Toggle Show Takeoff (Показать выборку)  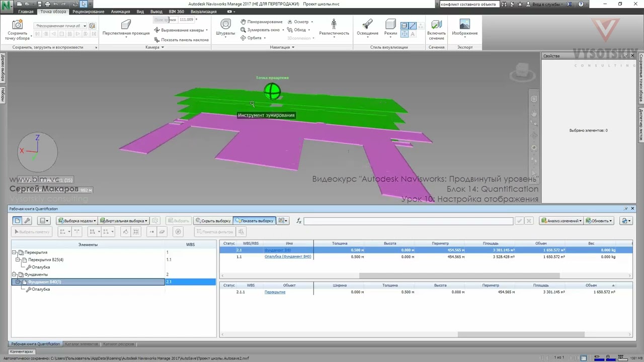[x=254, y=221]
